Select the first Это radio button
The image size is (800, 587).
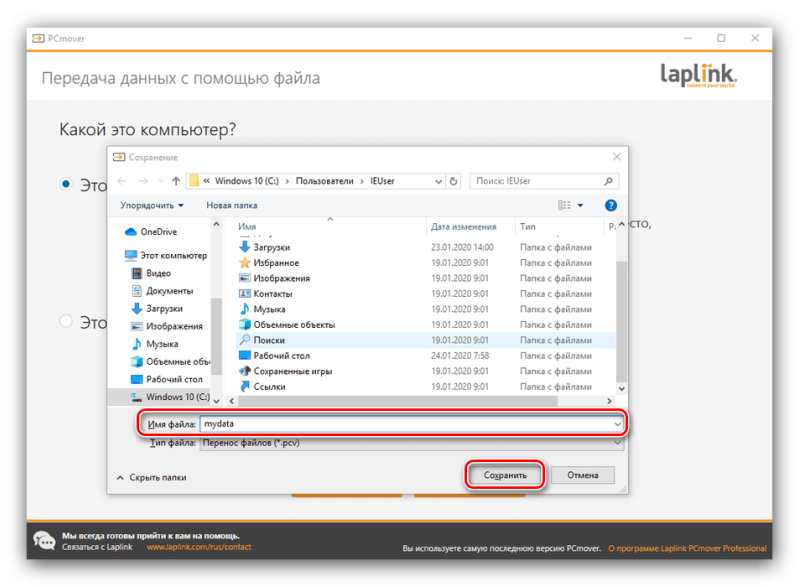[x=66, y=184]
